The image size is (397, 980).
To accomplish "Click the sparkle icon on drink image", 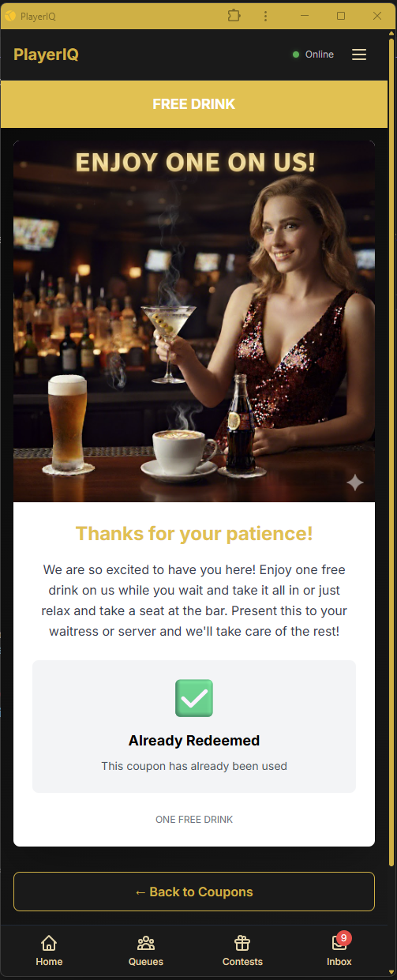I will tap(355, 482).
